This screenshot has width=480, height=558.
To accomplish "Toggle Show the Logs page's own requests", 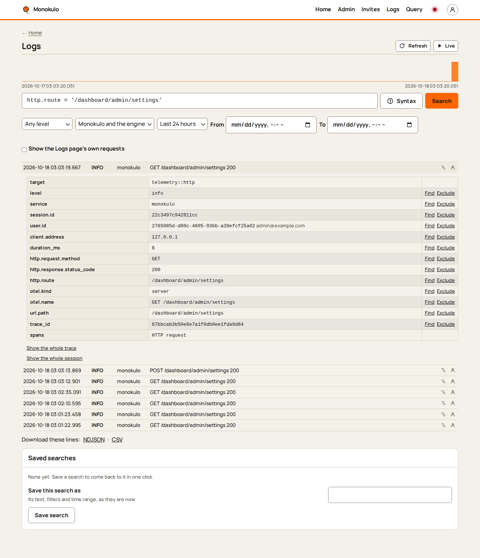I will click(x=24, y=149).
